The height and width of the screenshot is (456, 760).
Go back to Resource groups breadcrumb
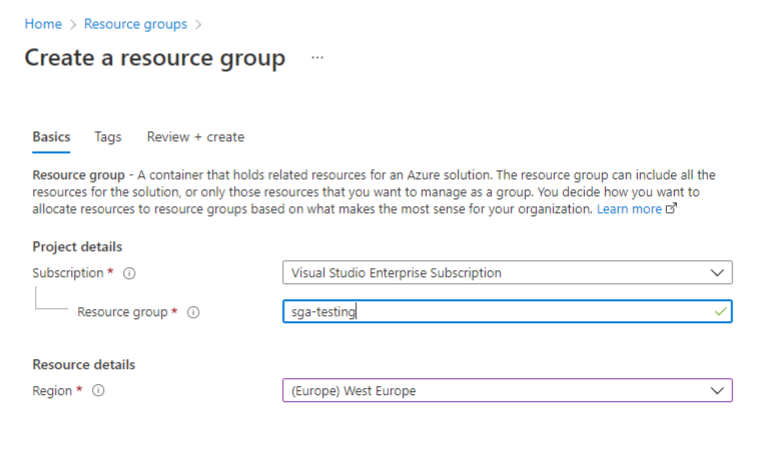[x=135, y=23]
